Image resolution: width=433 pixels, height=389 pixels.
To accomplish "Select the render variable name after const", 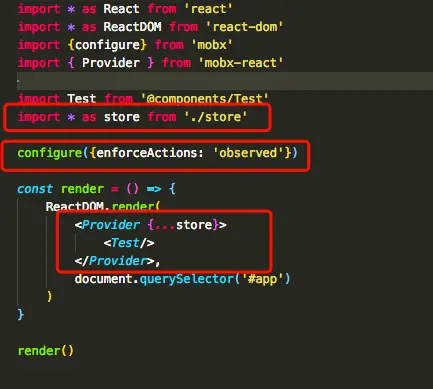I will click(x=82, y=189).
